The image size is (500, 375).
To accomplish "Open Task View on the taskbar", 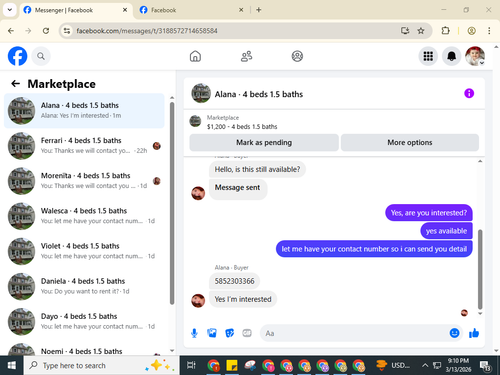I will point(191,366).
